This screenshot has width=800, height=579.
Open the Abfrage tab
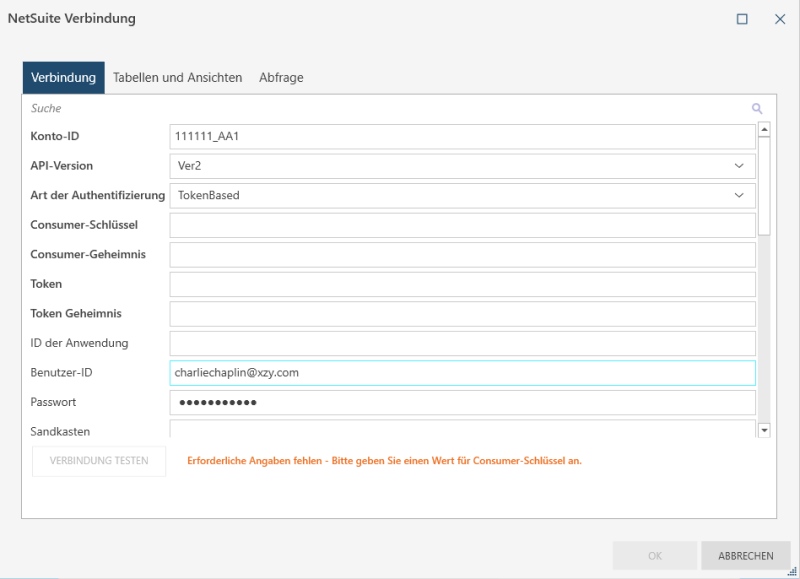(281, 78)
